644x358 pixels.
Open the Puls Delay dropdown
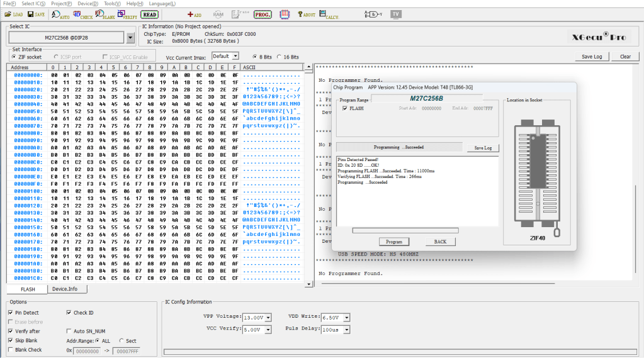click(336, 329)
